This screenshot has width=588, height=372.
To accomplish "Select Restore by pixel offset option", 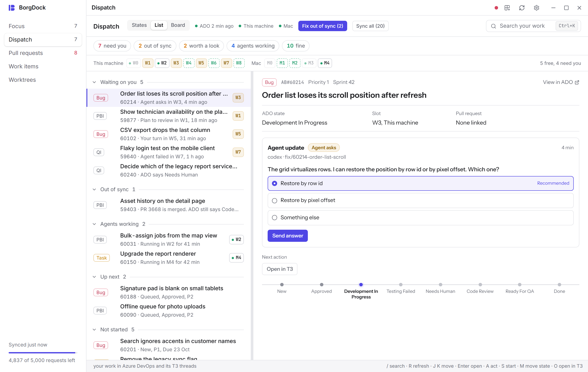I will [420, 200].
